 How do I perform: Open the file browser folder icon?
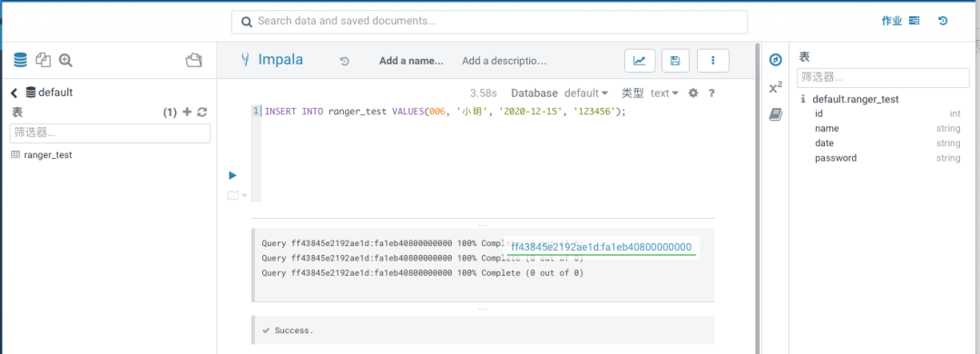pos(194,60)
